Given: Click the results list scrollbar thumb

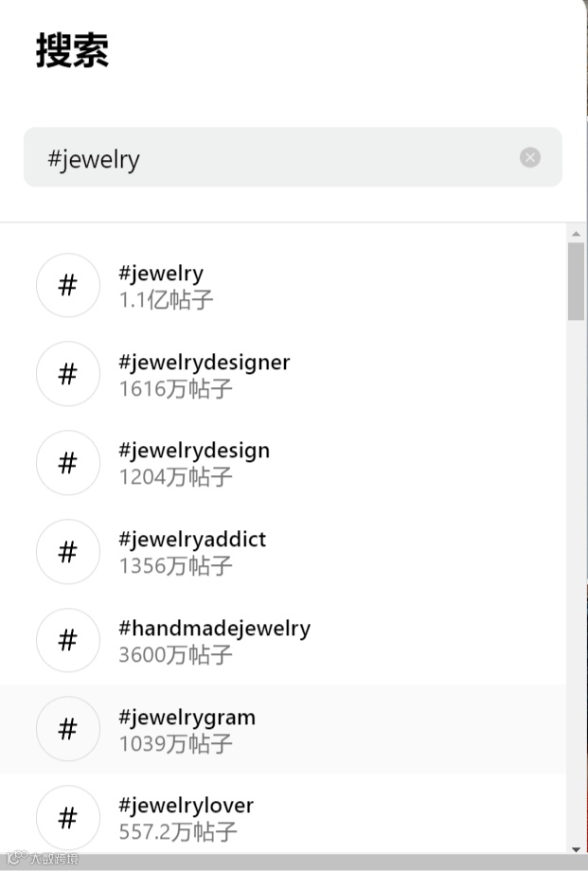Looking at the screenshot, I should 576,281.
